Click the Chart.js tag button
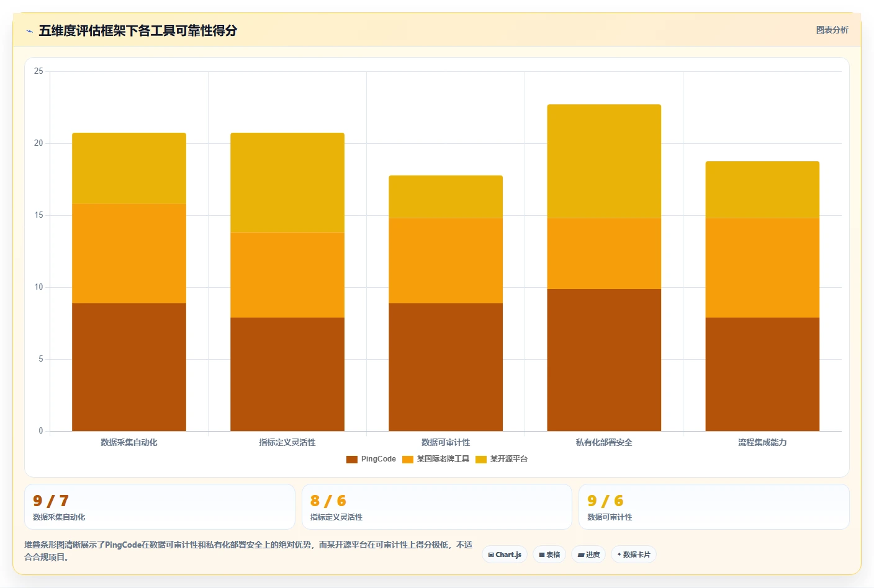 (x=505, y=555)
